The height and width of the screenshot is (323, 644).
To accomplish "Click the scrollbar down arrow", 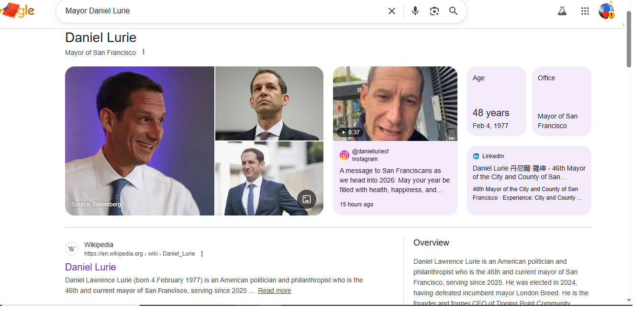I will [x=629, y=301].
